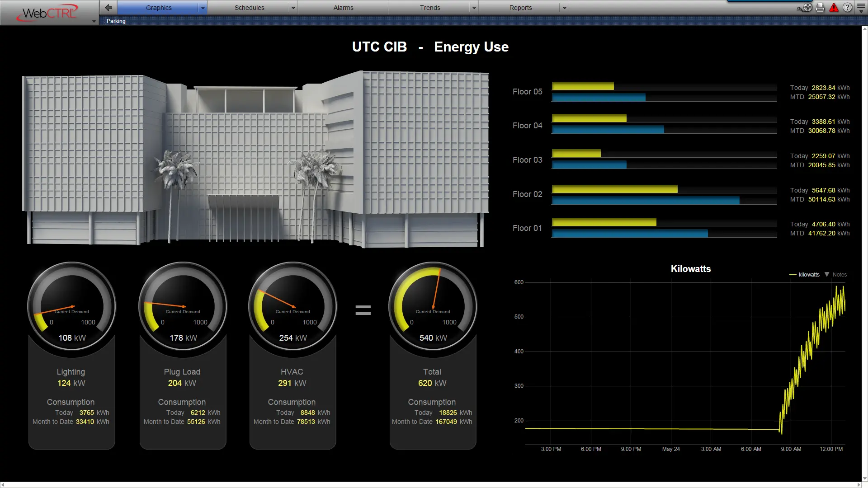Expand the Reports dropdown arrow
Image resolution: width=868 pixels, height=488 pixels.
click(565, 8)
